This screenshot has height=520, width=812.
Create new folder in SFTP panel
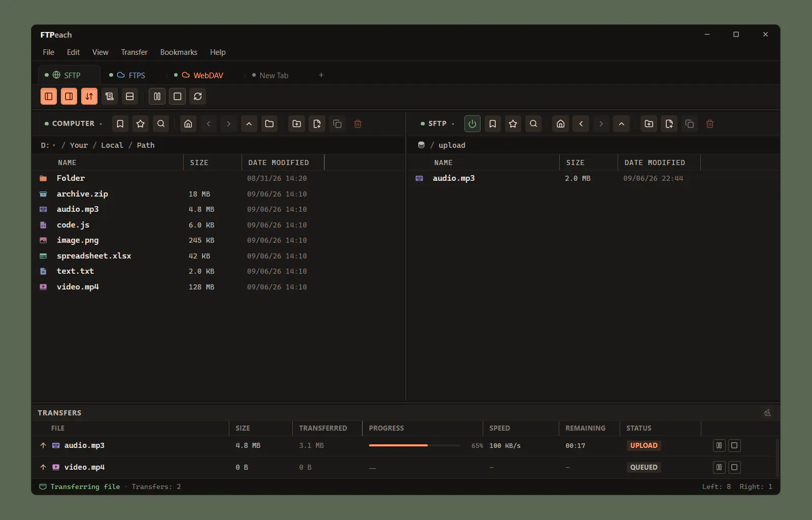pyautogui.click(x=649, y=124)
